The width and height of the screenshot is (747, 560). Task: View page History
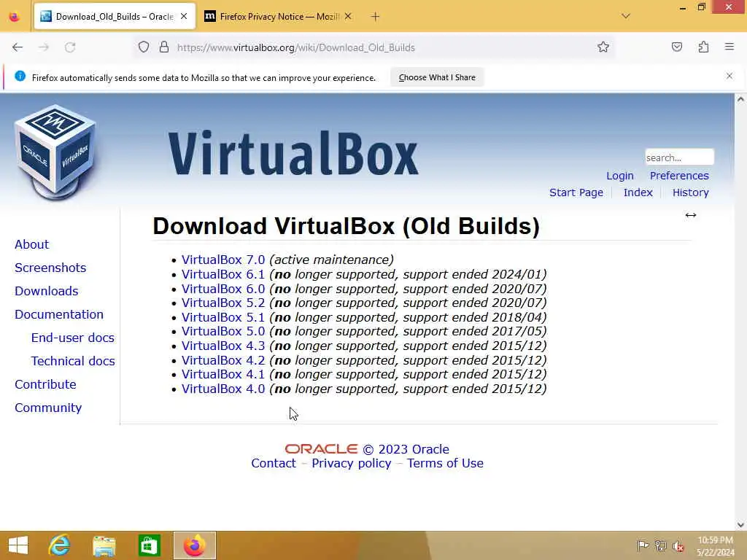click(690, 192)
